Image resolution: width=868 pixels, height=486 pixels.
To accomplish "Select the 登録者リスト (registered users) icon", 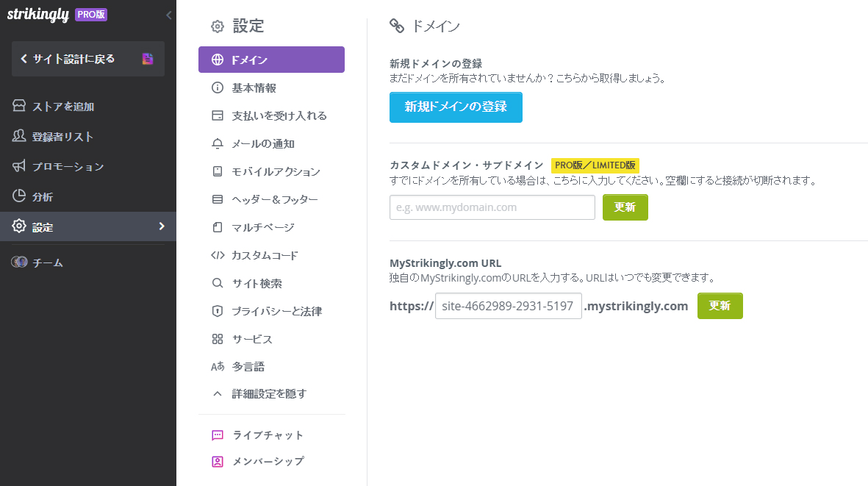I will 21,136.
